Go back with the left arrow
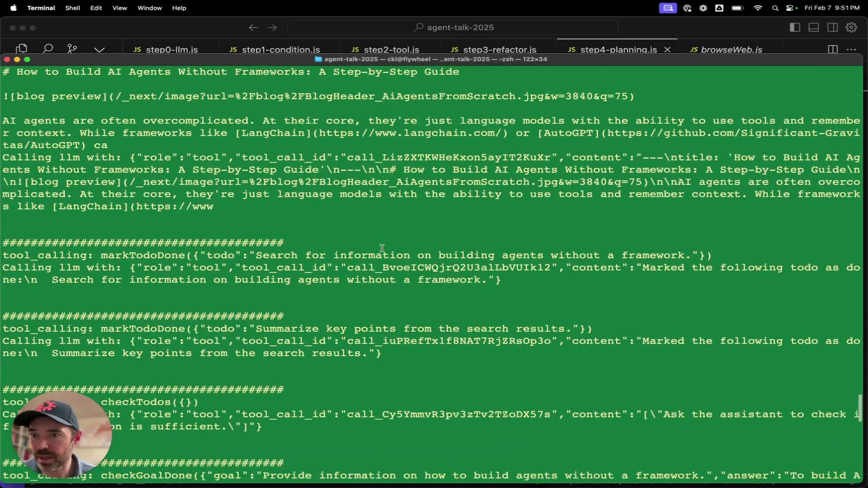 pyautogui.click(x=253, y=28)
